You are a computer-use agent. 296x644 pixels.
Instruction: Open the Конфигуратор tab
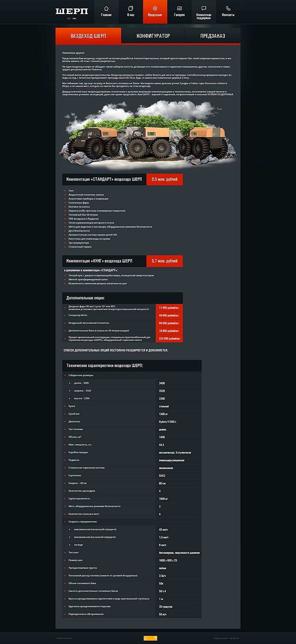153,36
